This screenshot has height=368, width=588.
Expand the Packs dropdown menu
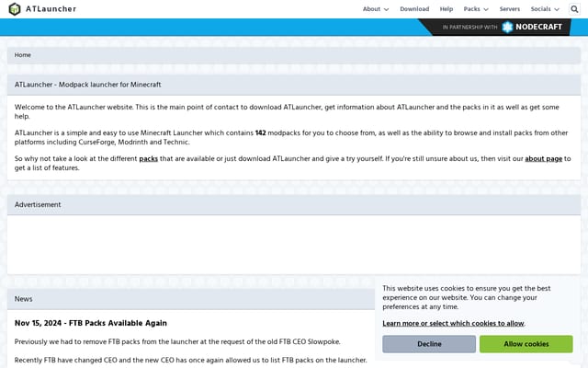[x=476, y=9]
